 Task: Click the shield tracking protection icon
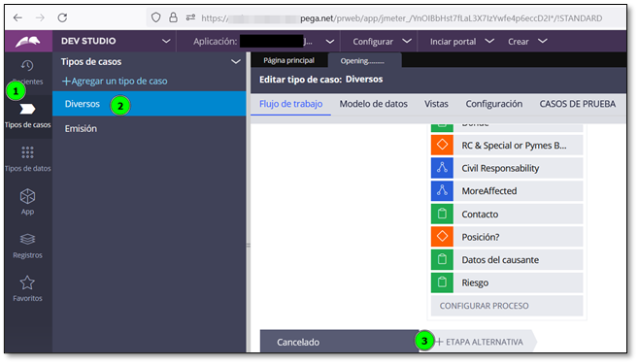[155, 17]
